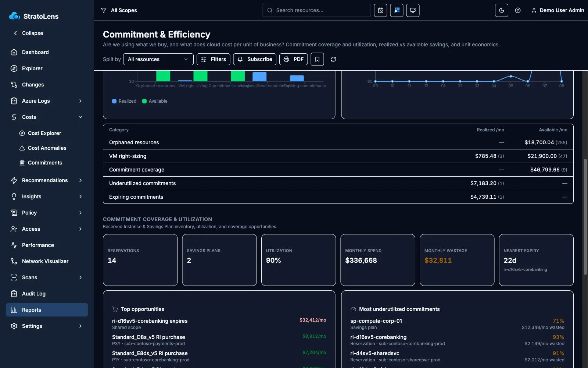This screenshot has width=588, height=368.
Task: Click the Changes branch icon
Action: pos(14,85)
